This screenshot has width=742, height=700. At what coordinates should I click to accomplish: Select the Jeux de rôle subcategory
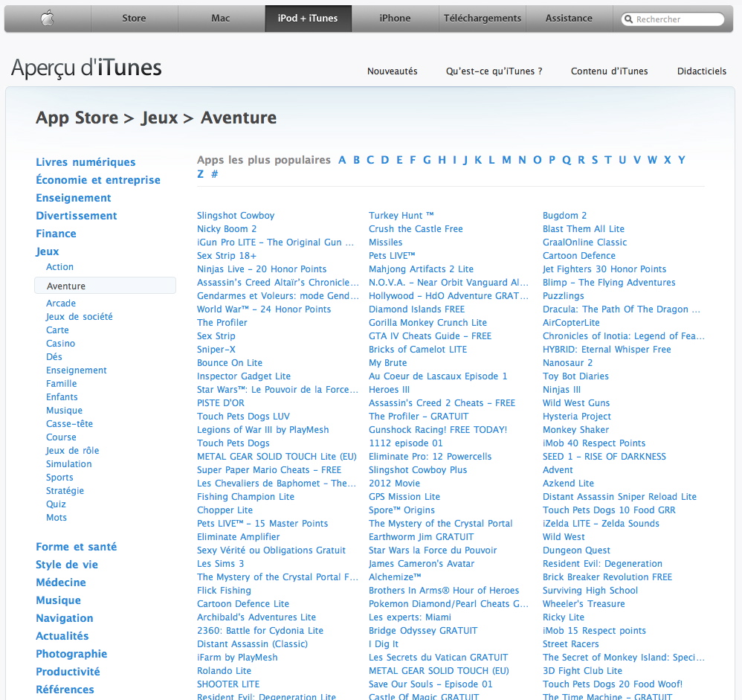pyautogui.click(x=72, y=450)
